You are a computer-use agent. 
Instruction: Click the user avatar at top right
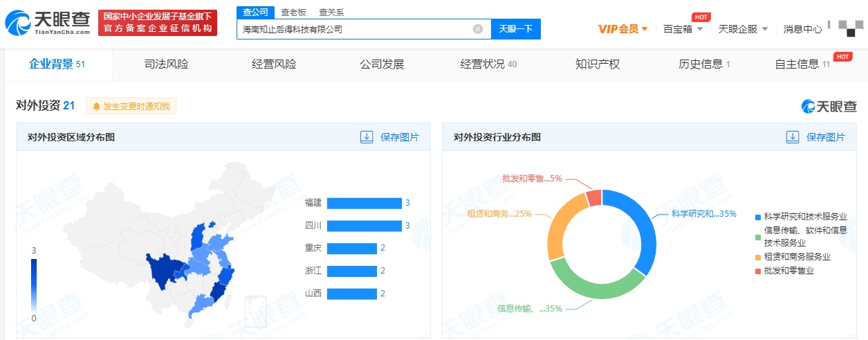(x=851, y=27)
